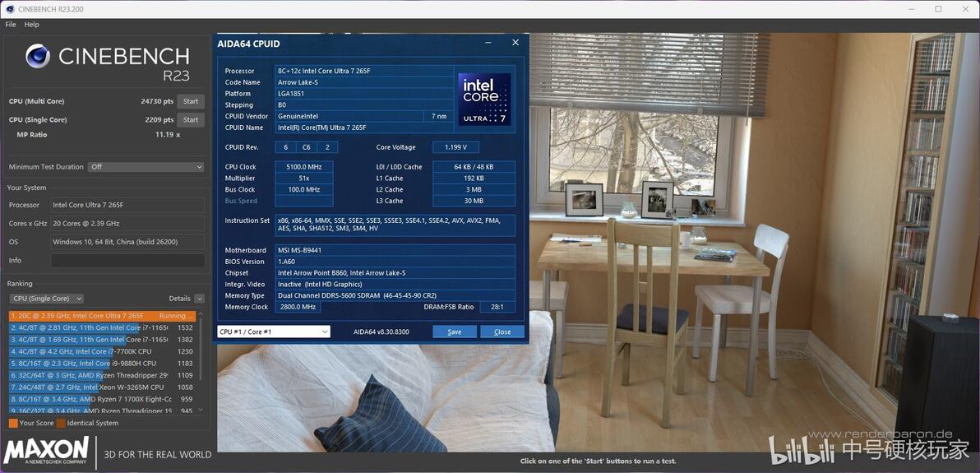Screen dimensions: 980x473
Task: Start the CPU Single Core test
Action: (x=191, y=120)
